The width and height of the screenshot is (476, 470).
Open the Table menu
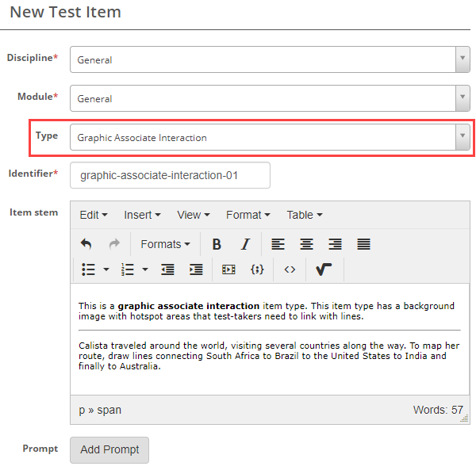[304, 215]
